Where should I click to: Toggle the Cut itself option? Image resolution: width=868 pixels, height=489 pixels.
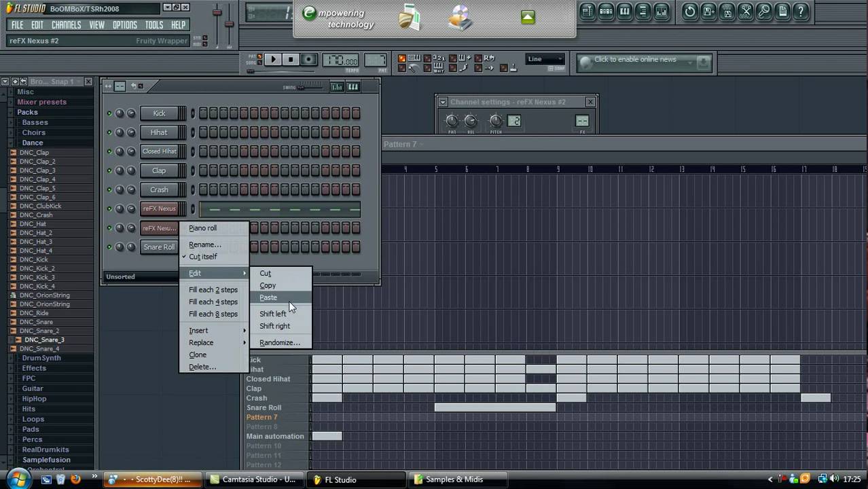coord(202,257)
